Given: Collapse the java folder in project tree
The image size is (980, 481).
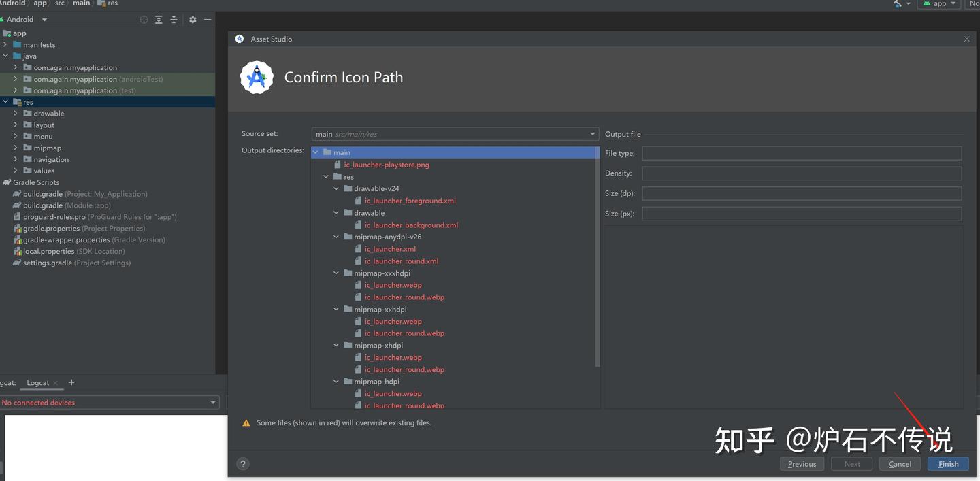Looking at the screenshot, I should (5, 56).
